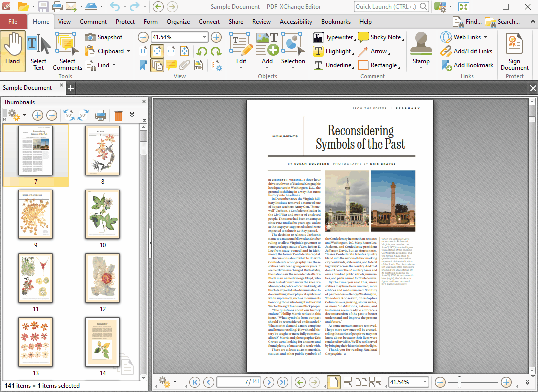Select the Snapshot tool
Screen dimensions: 538x392
coord(104,37)
